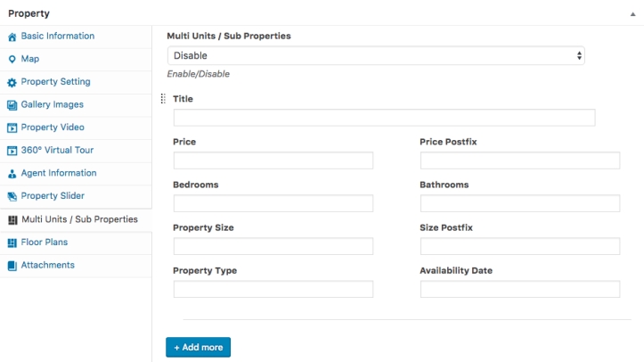The width and height of the screenshot is (644, 362).
Task: Click the 360° Virtual Tour icon
Action: click(12, 151)
